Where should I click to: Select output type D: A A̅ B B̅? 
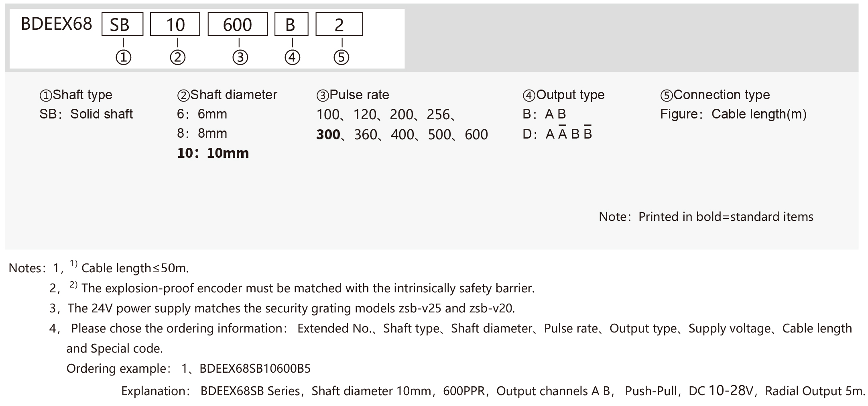[x=557, y=133]
